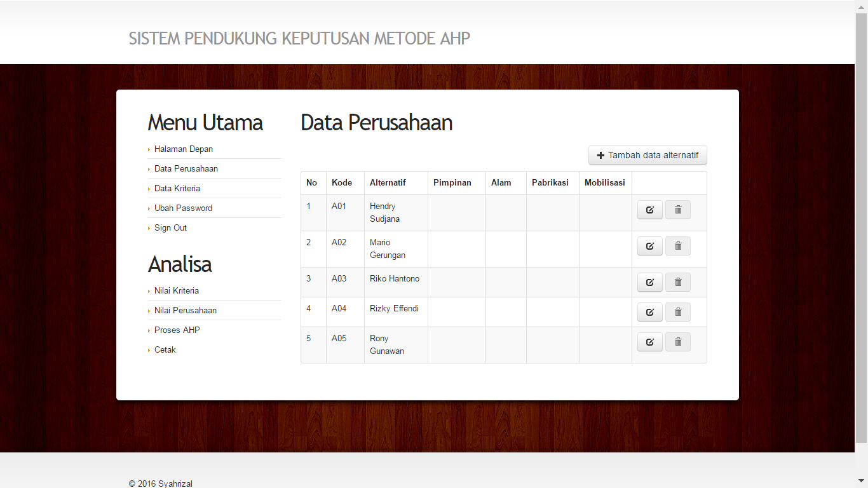Open Halaman Depan menu link

(184, 149)
